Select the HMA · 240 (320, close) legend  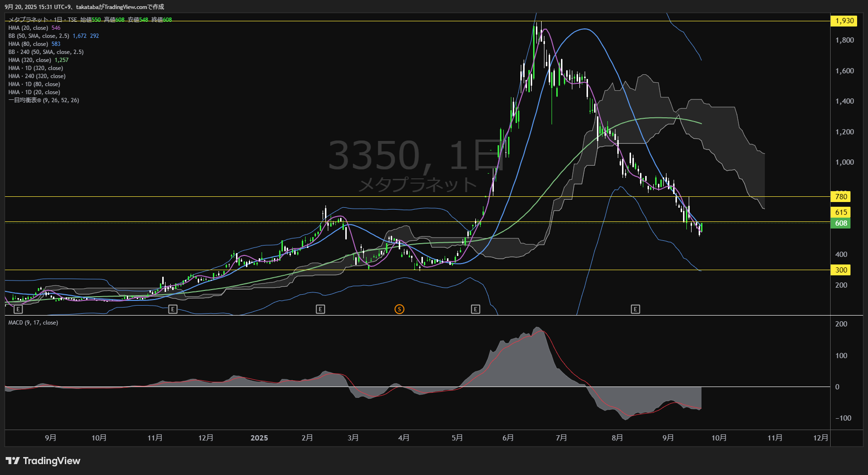coord(37,76)
